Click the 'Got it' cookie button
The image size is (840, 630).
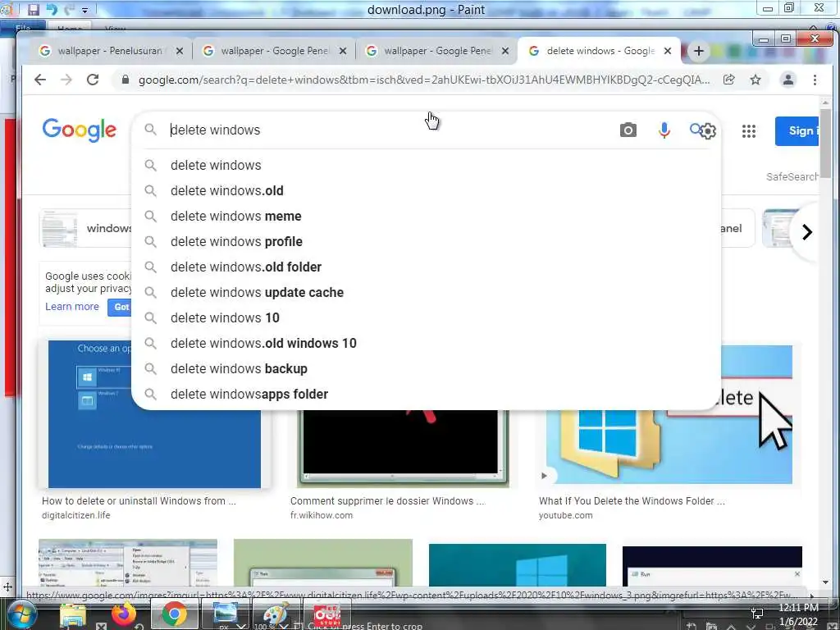click(x=120, y=307)
